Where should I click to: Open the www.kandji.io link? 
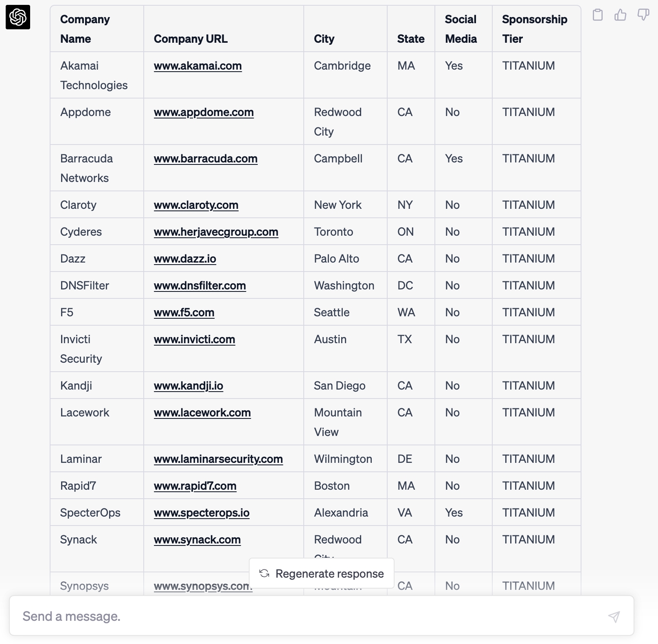coord(189,386)
